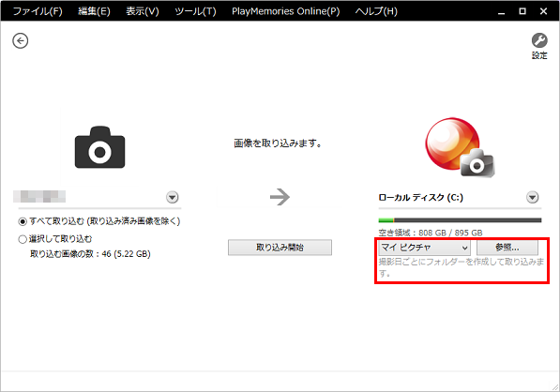Click the blurred source device name

click(x=39, y=196)
